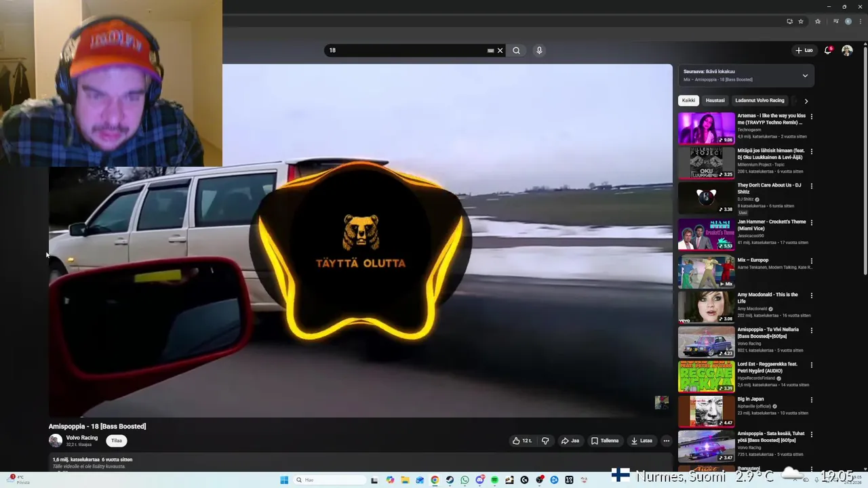Open Miami Vice Crockett's Theme thumbnail
This screenshot has height=488, width=868.
(706, 235)
